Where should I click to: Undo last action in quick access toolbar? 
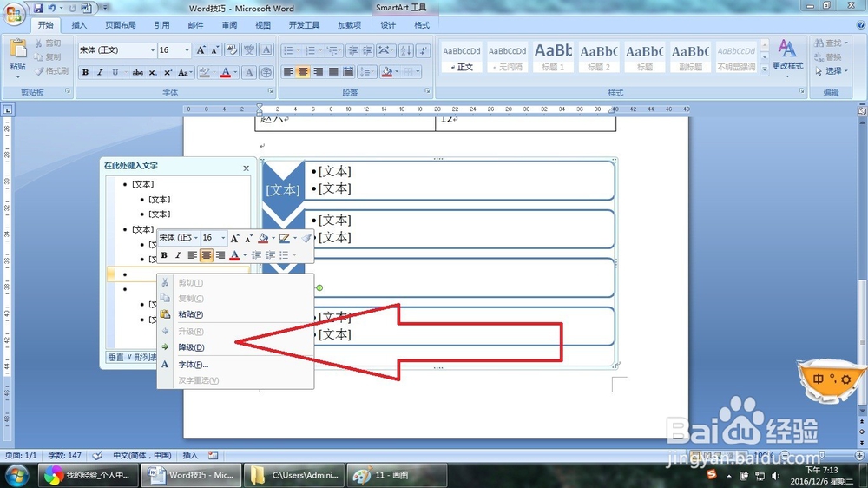(52, 8)
